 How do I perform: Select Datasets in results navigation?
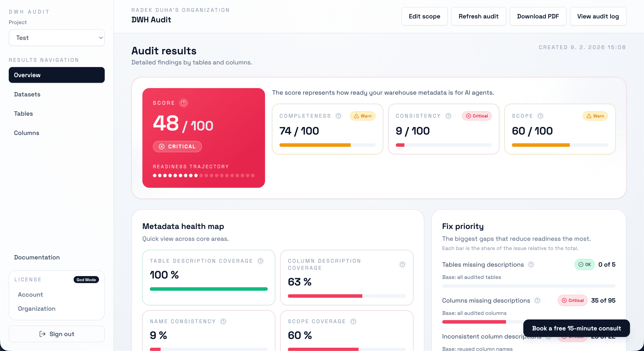(x=27, y=94)
